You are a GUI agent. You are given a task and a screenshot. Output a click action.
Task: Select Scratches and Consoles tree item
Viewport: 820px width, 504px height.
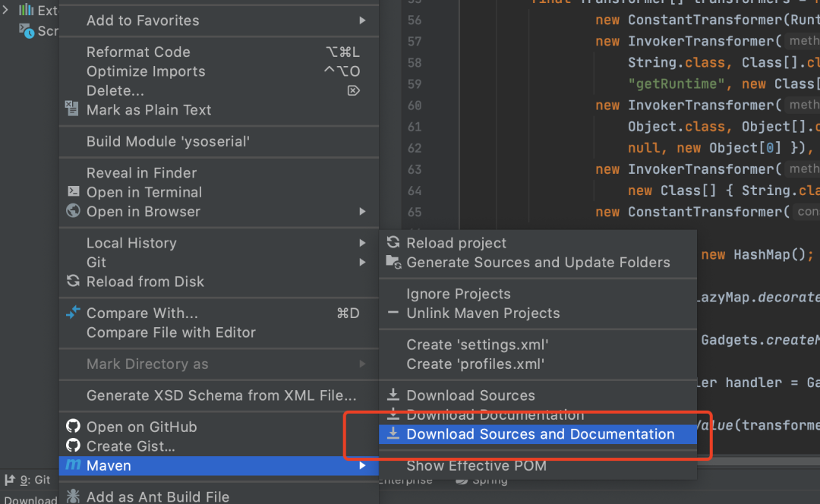point(47,31)
